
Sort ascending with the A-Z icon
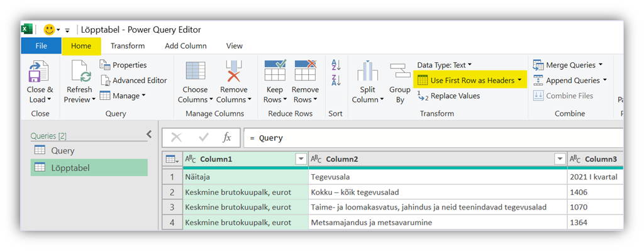pyautogui.click(x=336, y=65)
